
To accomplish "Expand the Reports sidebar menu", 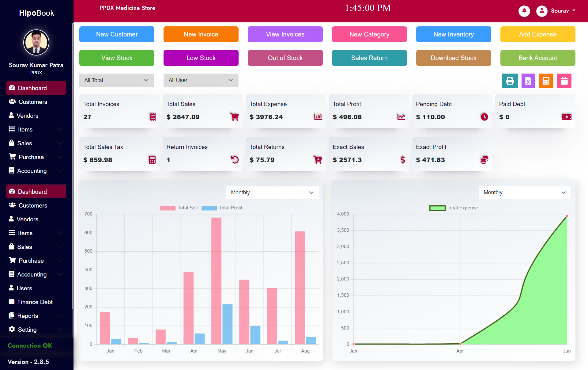I will [36, 316].
